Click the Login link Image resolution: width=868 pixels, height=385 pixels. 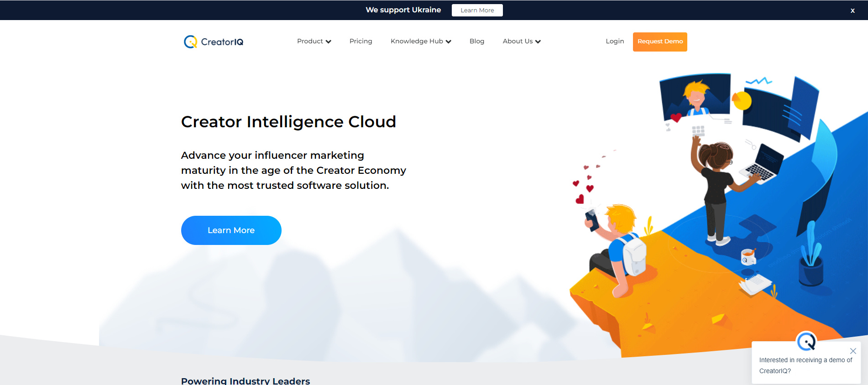[615, 41]
